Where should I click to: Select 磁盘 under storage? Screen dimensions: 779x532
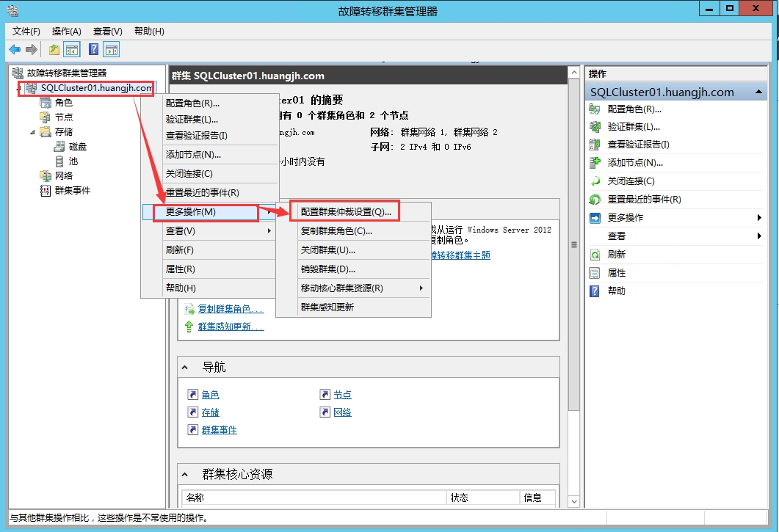(78, 147)
